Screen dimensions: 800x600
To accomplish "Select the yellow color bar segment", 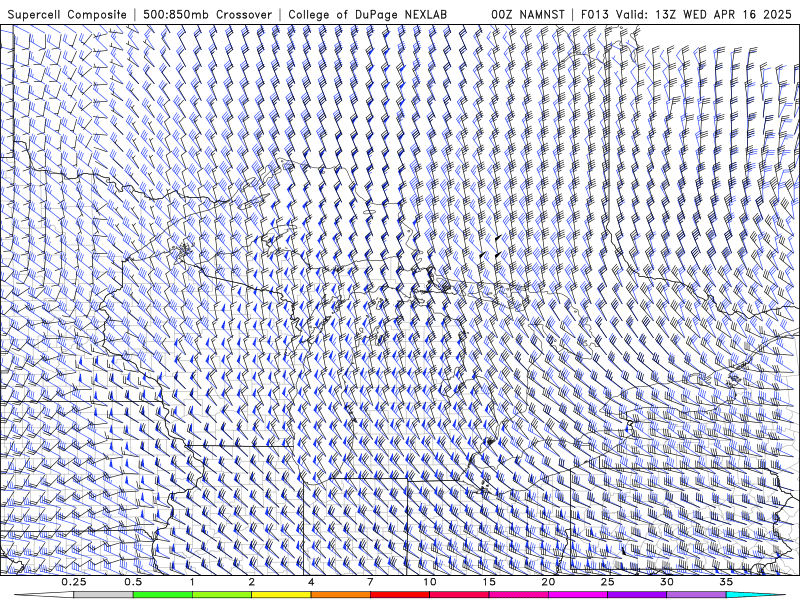I will 281,595.
